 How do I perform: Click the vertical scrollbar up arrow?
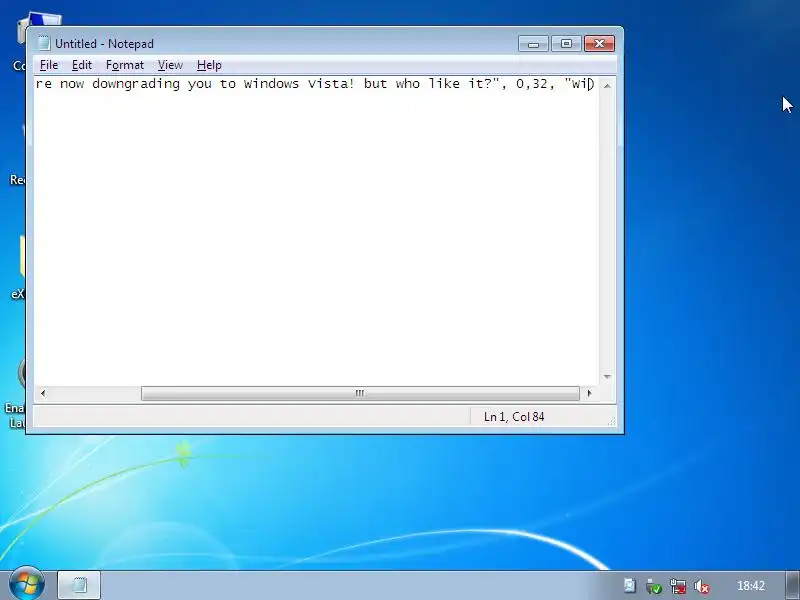pos(607,86)
